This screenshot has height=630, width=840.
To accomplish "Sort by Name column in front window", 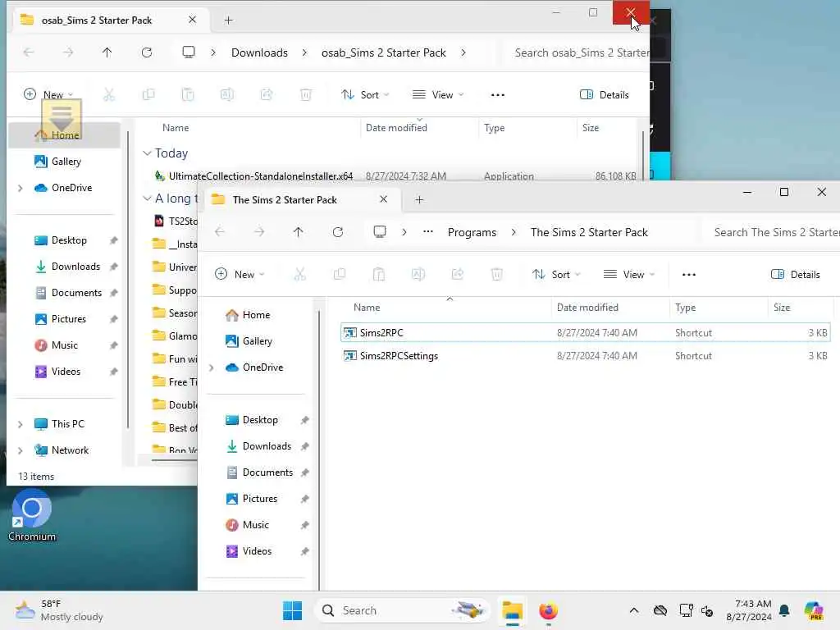I will (x=367, y=308).
